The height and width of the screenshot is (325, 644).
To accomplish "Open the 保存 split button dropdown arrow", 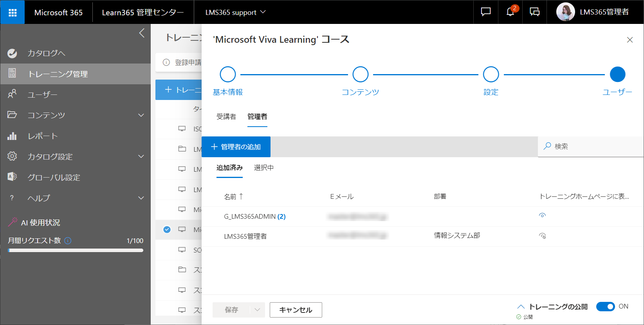I will point(257,310).
